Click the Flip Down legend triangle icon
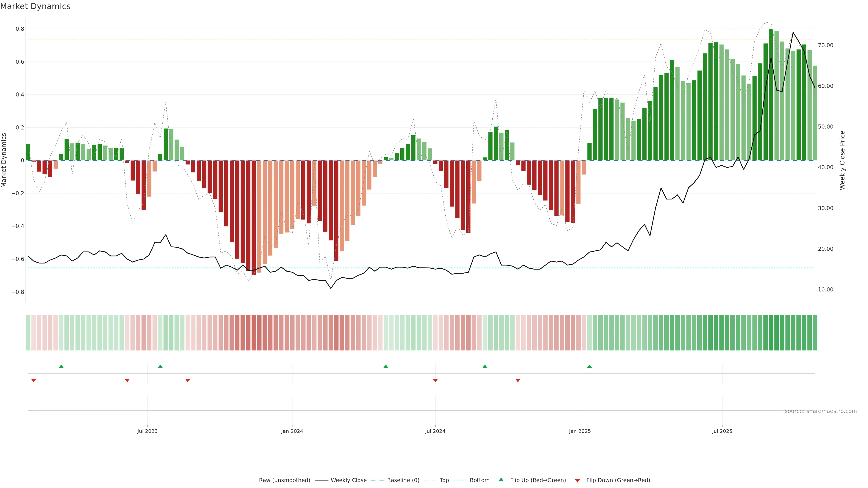 (577, 480)
